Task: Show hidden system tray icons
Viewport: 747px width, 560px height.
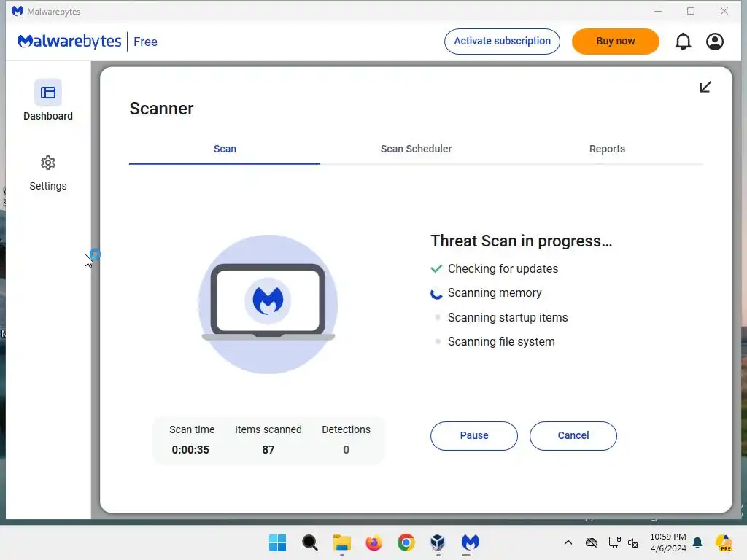Action: pos(568,542)
